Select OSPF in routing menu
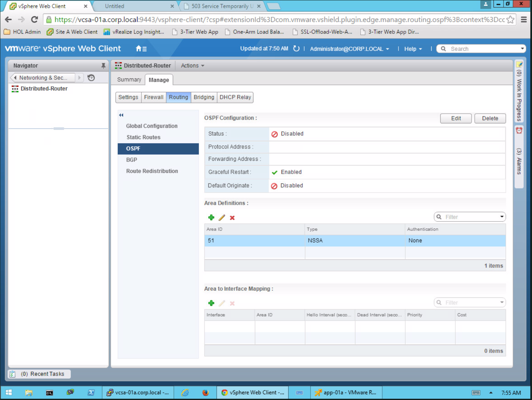 point(158,149)
